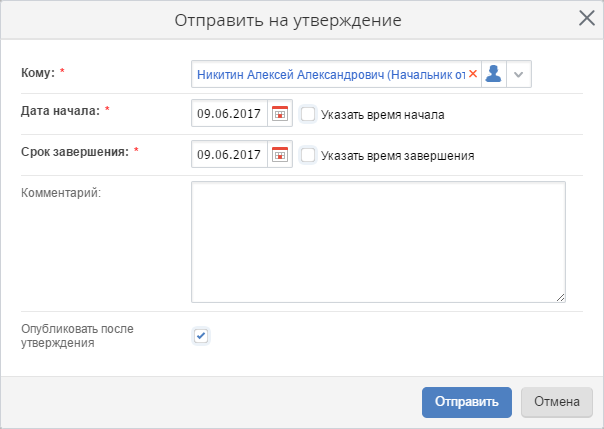Enable the Указать время завершения checkbox
The width and height of the screenshot is (604, 429).
point(308,155)
